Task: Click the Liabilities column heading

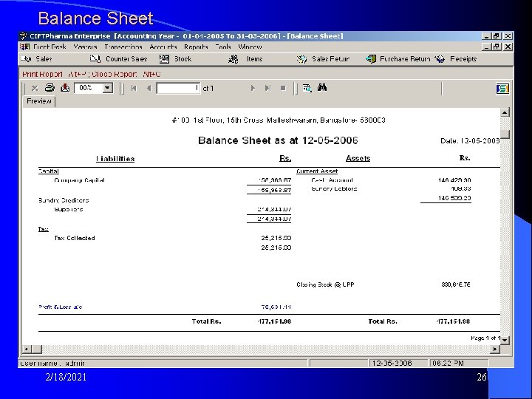Action: click(x=115, y=158)
